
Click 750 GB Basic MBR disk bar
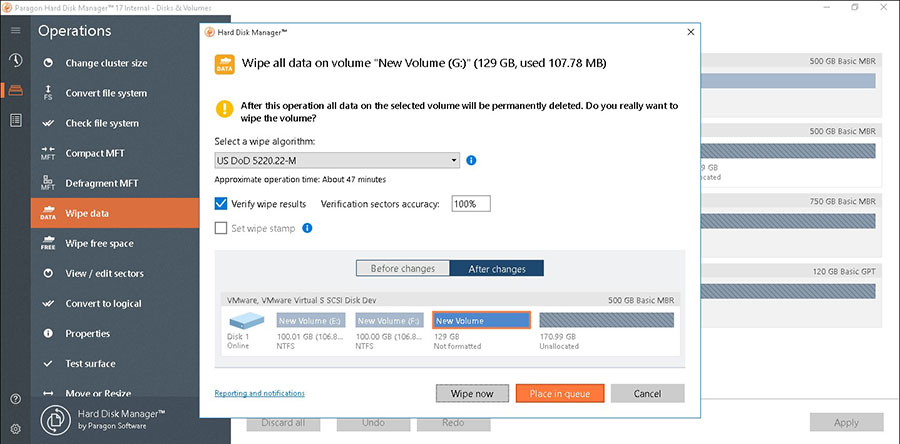(x=788, y=221)
